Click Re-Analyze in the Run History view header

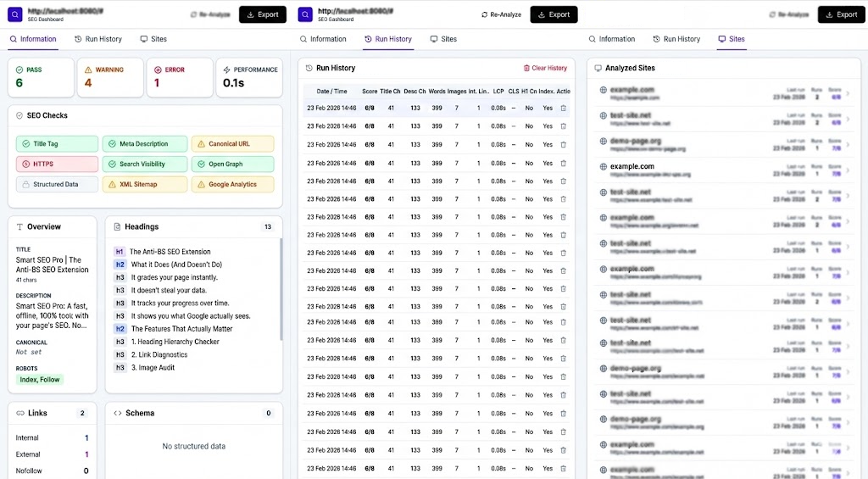click(502, 15)
